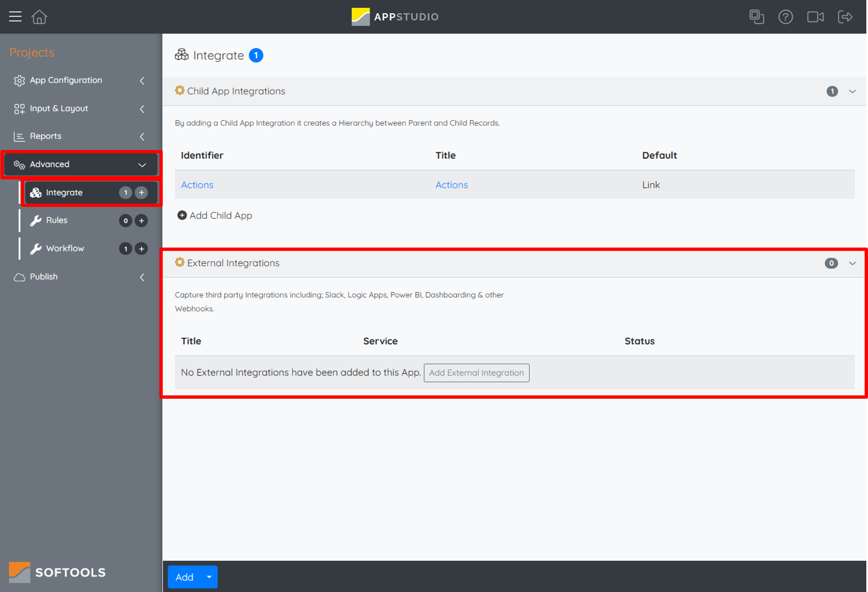Click the home icon in the top bar

pyautogui.click(x=39, y=17)
